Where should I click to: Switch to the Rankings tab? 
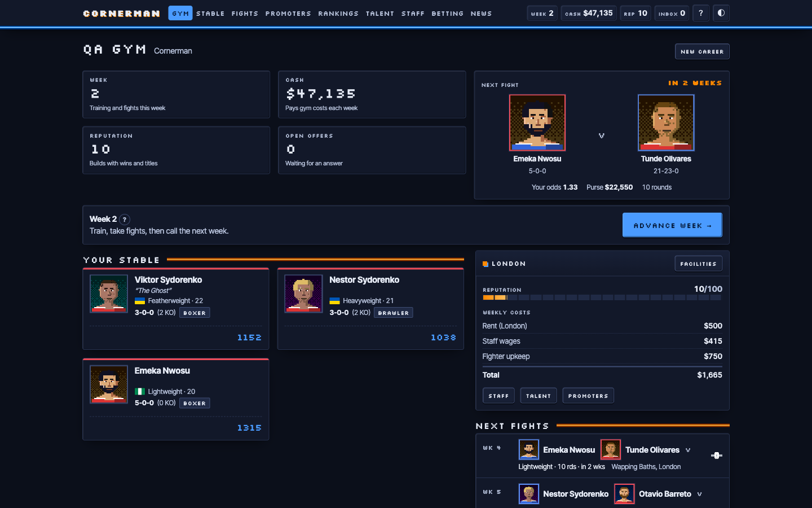pos(338,13)
